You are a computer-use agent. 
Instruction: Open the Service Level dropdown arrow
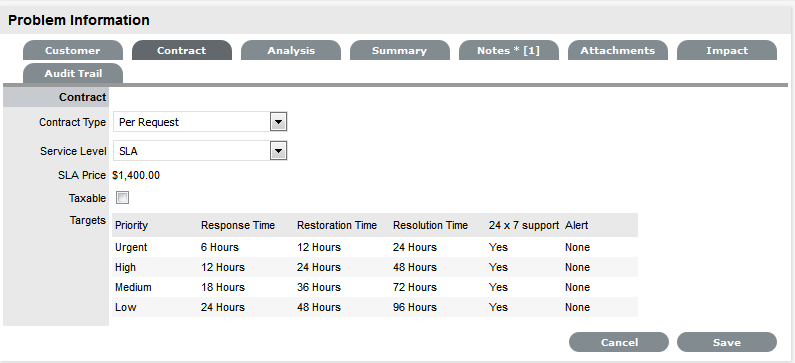tap(278, 151)
